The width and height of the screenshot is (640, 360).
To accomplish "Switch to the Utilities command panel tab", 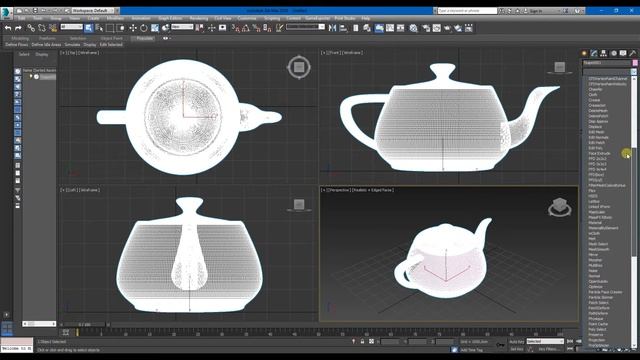I will 632,53.
